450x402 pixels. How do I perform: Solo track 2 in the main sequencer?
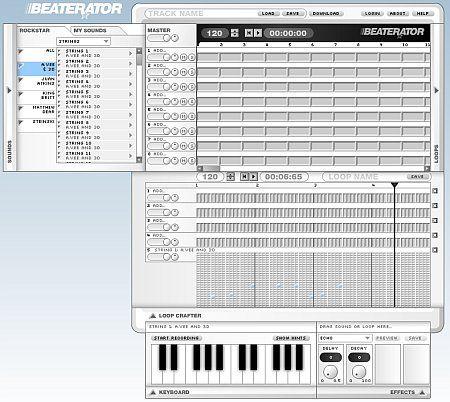[x=191, y=72]
